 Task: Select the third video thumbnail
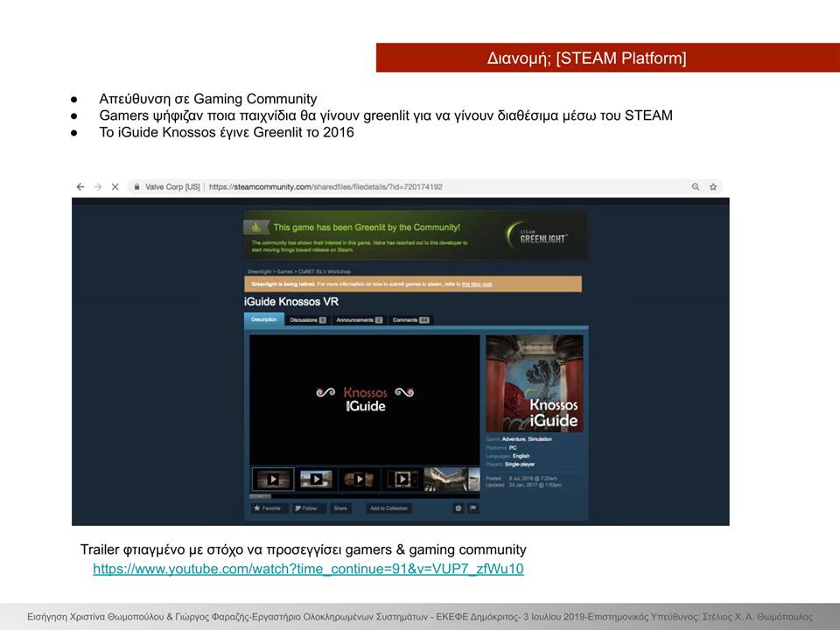pos(359,479)
